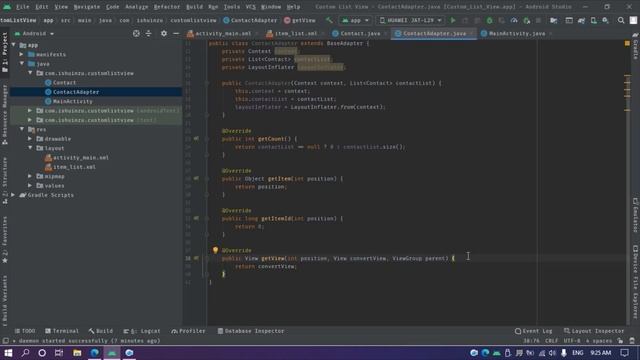Collapse the res folder
Screen dimensions: 640x360
(22, 129)
